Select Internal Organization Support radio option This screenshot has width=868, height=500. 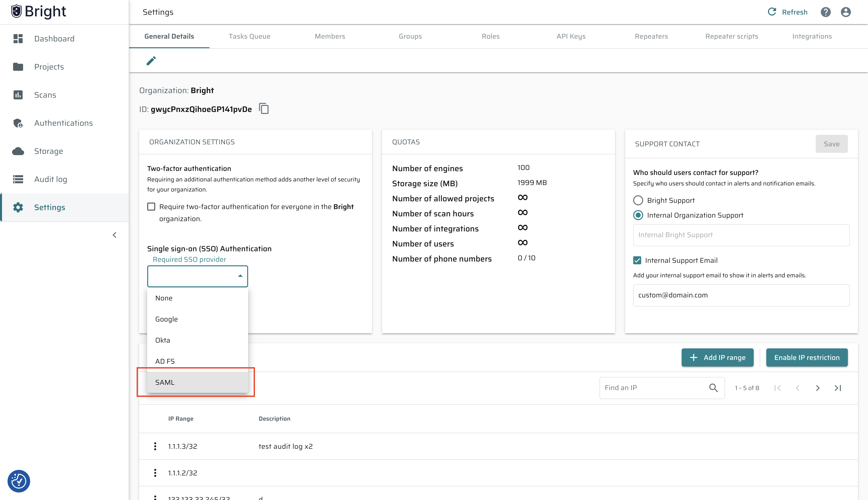click(x=638, y=215)
